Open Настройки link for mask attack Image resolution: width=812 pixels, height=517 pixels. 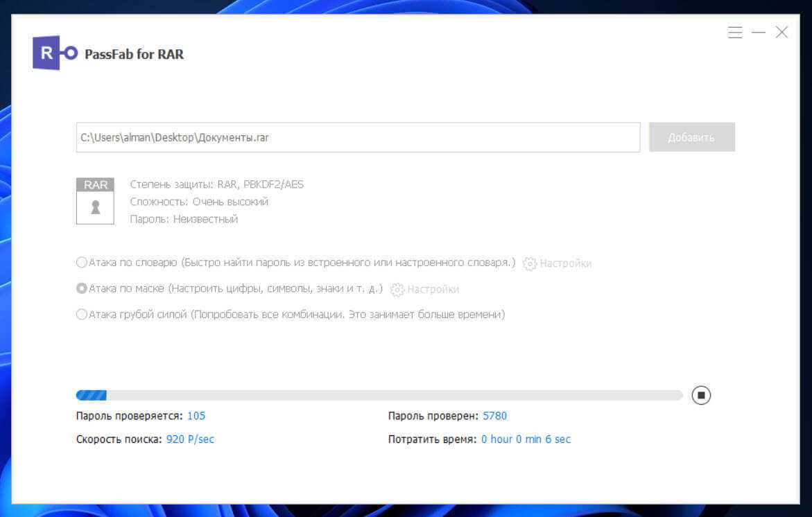pos(433,290)
